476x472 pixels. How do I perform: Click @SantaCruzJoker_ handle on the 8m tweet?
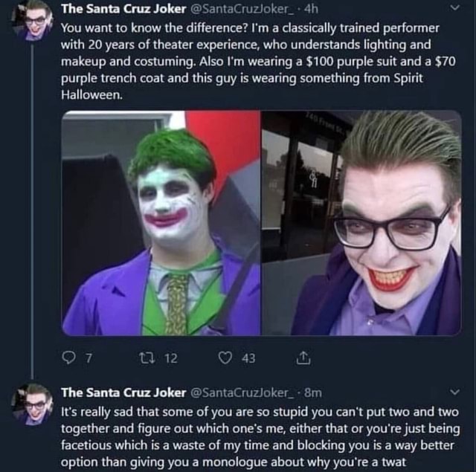241,392
